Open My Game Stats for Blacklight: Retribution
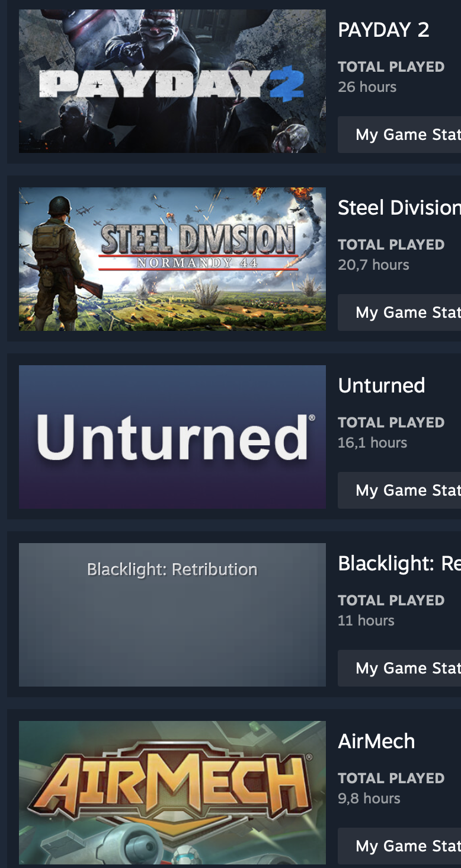461x868 pixels. (x=399, y=668)
